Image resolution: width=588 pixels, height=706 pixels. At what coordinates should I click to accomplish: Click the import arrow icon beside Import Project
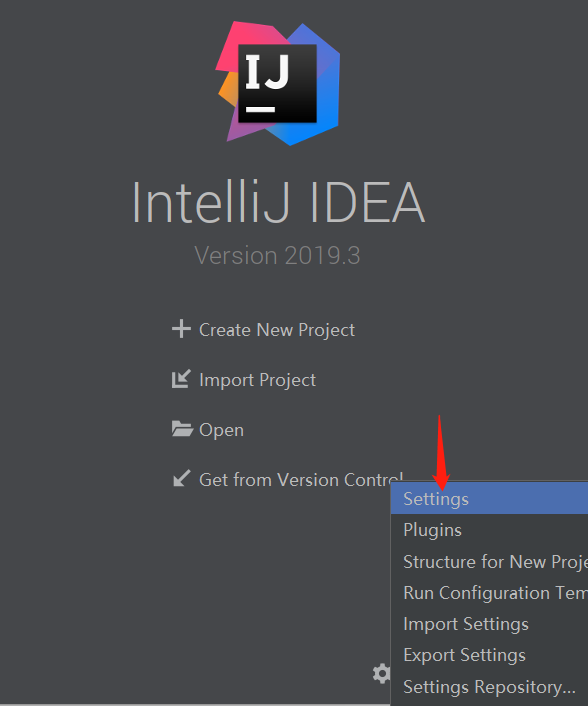tap(181, 379)
